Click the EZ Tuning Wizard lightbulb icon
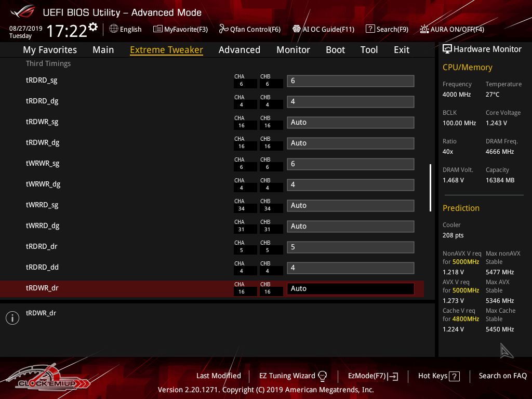This screenshot has width=532, height=399. tap(322, 376)
